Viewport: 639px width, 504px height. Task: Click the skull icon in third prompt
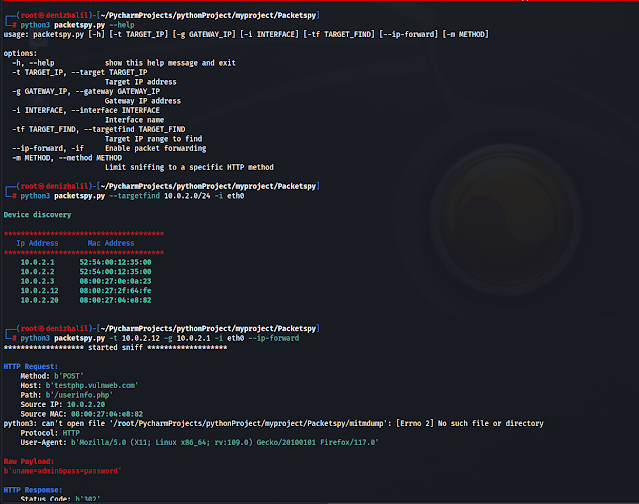(x=41, y=328)
